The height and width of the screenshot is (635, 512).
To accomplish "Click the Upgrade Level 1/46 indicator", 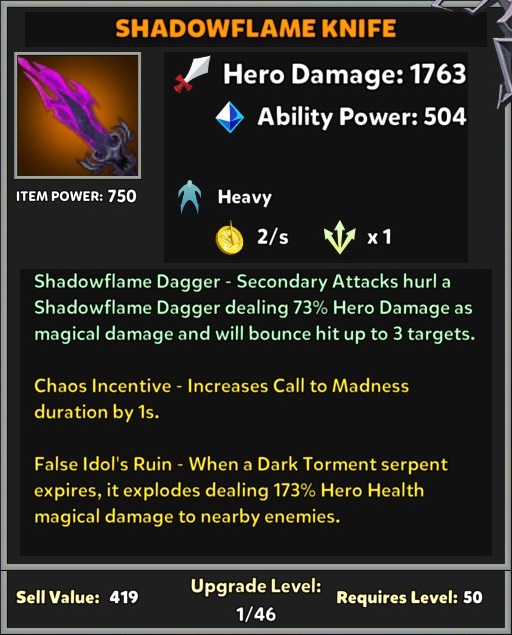I will [256, 600].
